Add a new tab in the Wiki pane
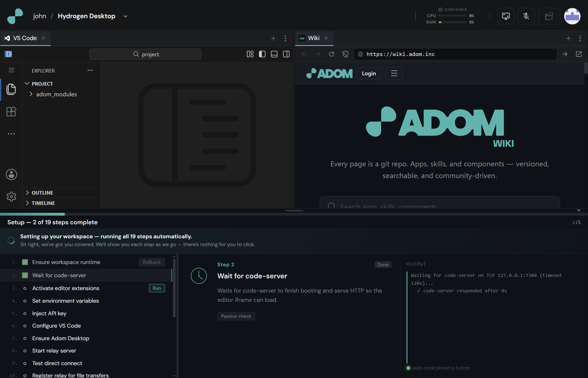 (x=568, y=38)
